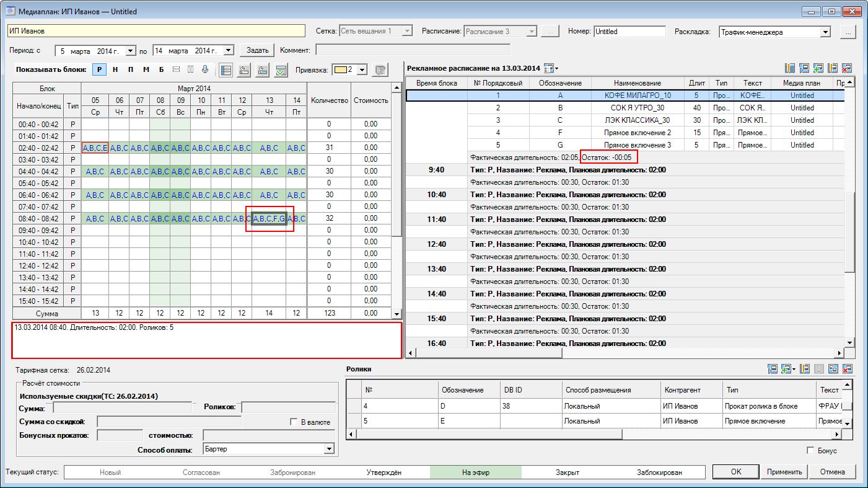Expand arrow beside schedule date calendar icon
Viewport: 868px width, 488px height.
point(556,68)
